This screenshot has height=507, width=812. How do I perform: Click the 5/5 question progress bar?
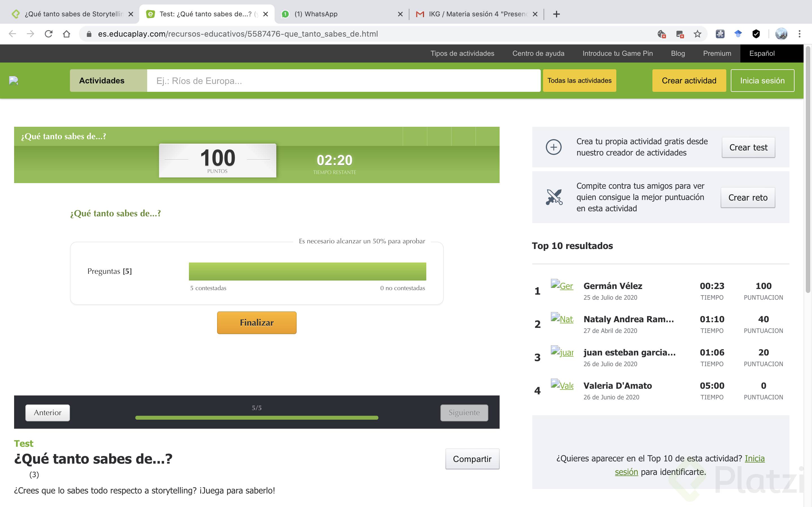coord(257,417)
